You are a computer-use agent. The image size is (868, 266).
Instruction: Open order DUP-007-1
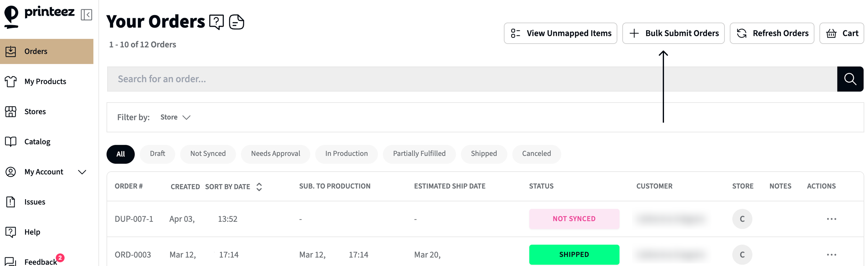(134, 219)
